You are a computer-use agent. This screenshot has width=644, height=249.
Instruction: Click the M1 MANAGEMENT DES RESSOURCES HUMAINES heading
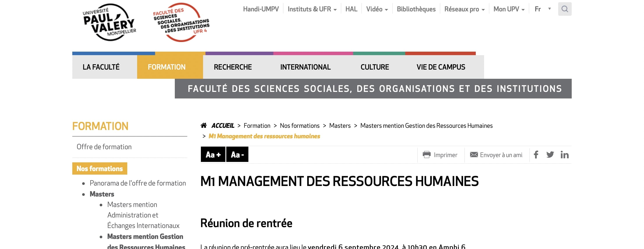point(339,181)
